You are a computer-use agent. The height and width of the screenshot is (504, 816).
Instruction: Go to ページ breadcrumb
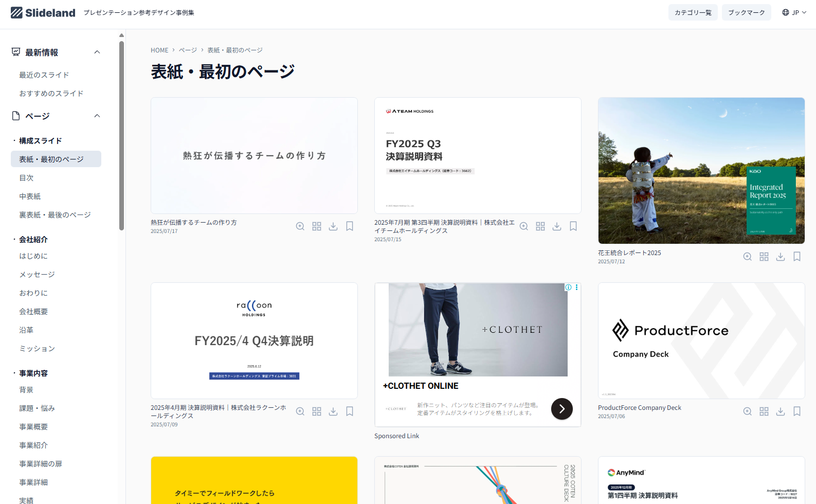[x=188, y=50]
